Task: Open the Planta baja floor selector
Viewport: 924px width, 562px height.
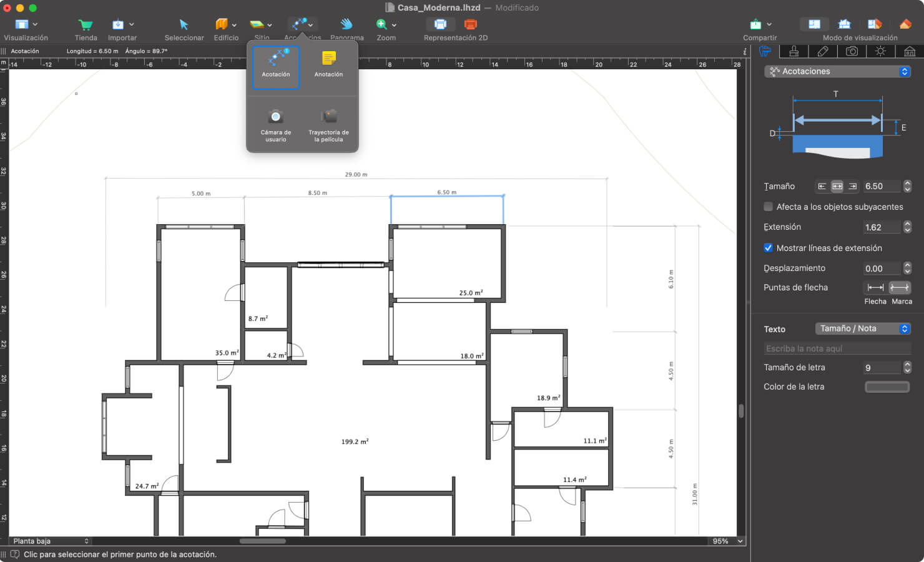Action: (50, 541)
